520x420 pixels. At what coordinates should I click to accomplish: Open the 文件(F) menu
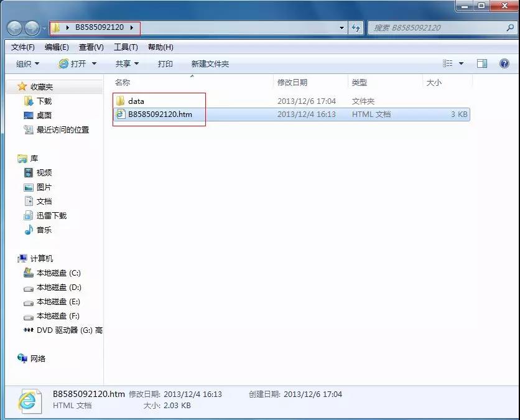tap(22, 47)
